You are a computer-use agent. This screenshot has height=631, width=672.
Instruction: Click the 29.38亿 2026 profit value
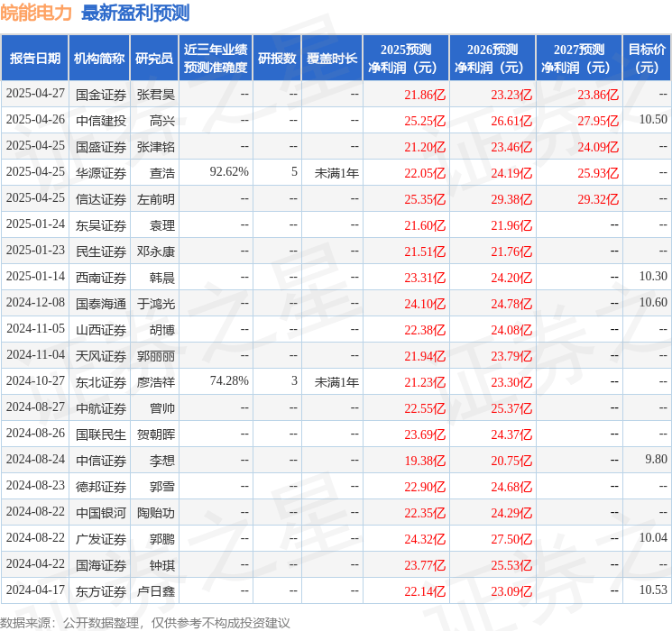511,199
